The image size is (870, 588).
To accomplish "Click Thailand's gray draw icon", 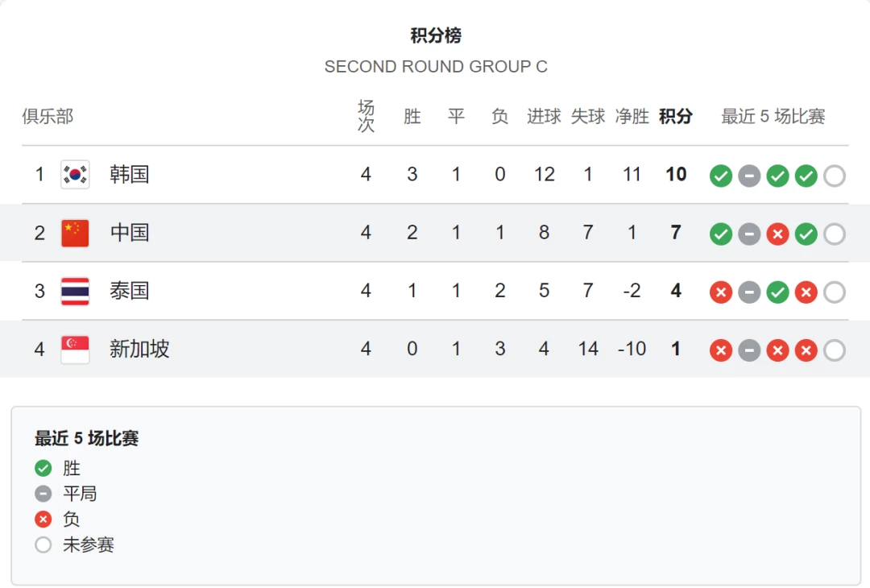I will click(749, 292).
